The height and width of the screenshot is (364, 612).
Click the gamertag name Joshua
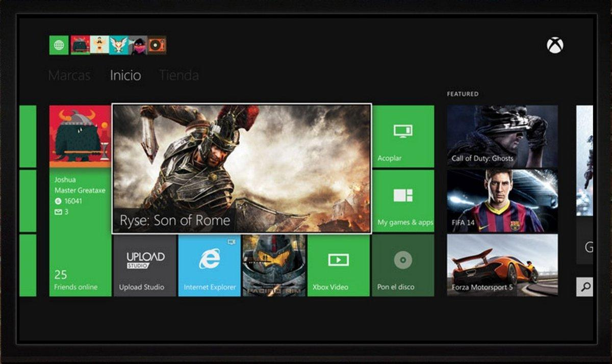click(65, 180)
